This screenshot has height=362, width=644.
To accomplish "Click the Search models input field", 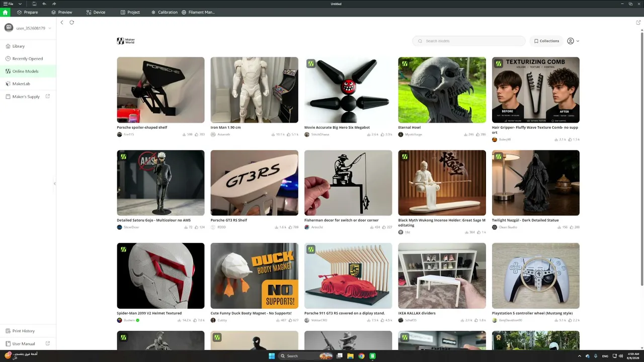I will point(468,41).
